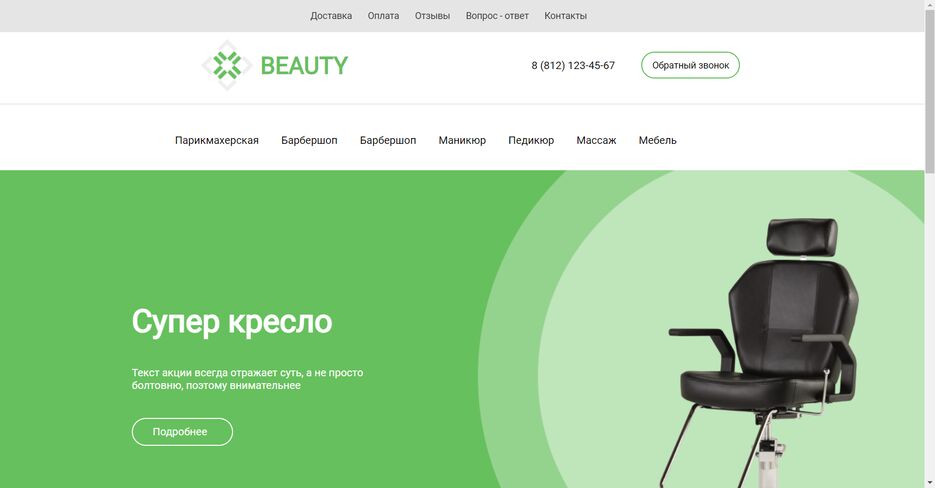Image resolution: width=935 pixels, height=488 pixels.
Task: Select the second Барбершоп menu item
Action: click(x=388, y=140)
